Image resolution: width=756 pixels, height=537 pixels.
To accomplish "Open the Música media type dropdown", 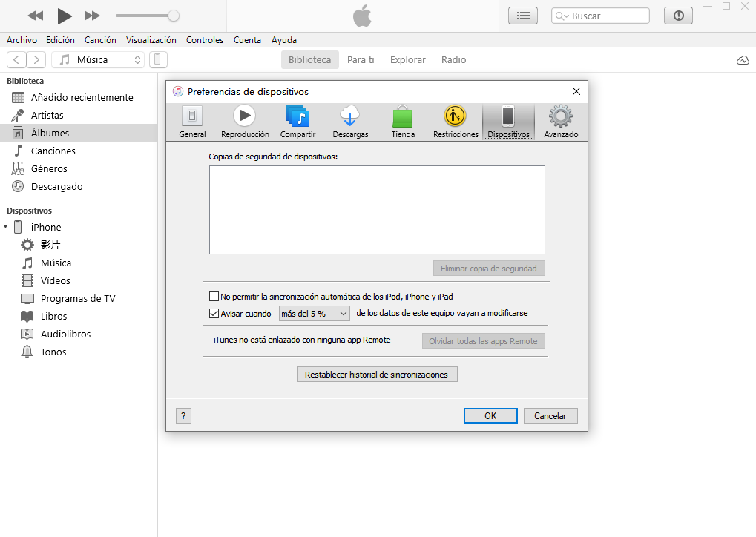I will tap(98, 60).
